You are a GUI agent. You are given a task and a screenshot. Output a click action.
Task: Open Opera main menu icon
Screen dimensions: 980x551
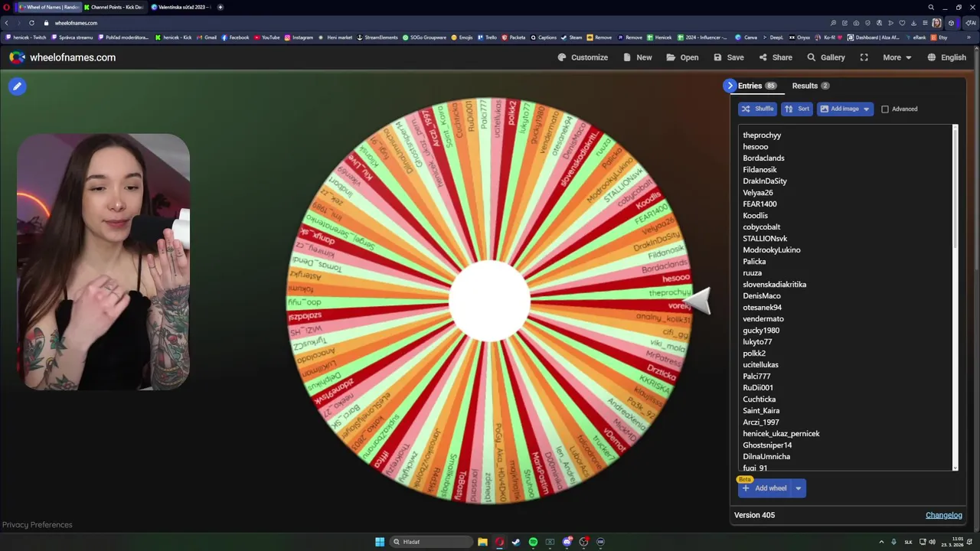7,7
